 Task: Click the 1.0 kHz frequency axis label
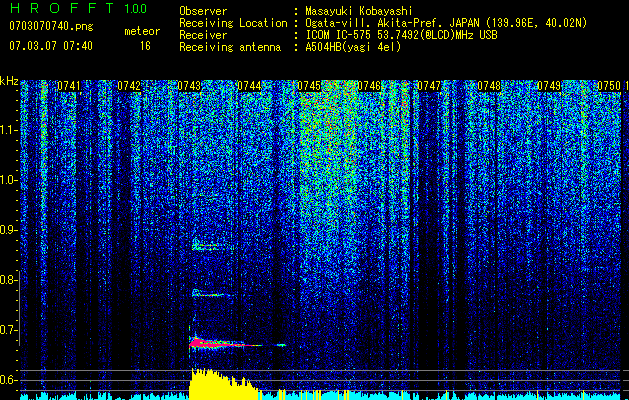coord(8,180)
